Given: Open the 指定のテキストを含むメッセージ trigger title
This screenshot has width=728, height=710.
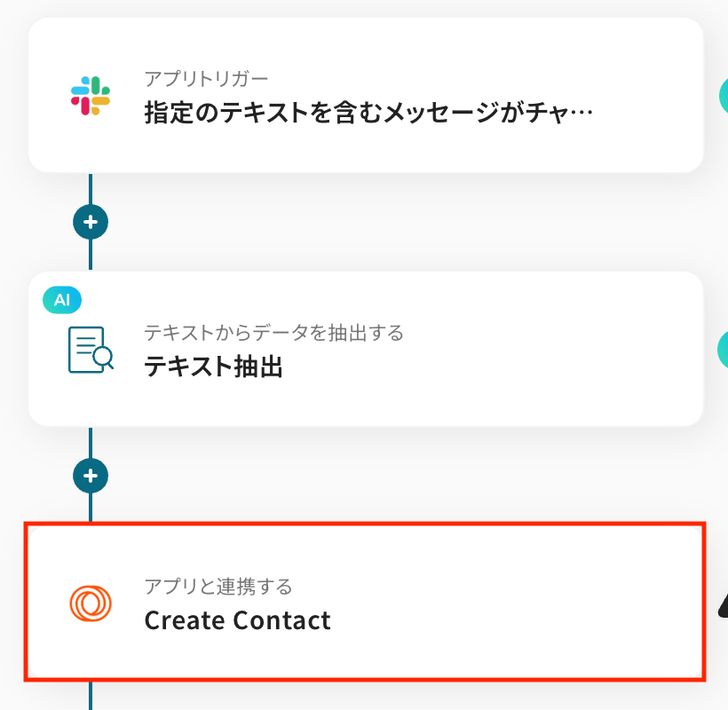Looking at the screenshot, I should [x=368, y=114].
